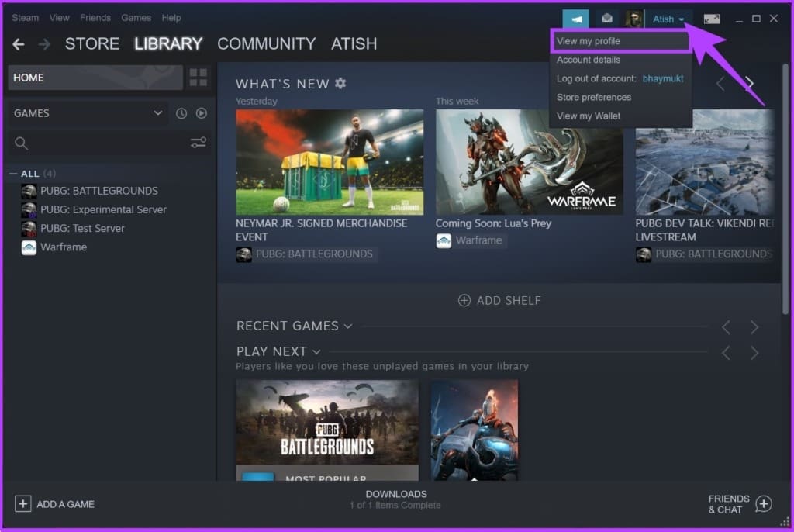
Task: Select PUBG: Test Server
Action: pos(82,229)
